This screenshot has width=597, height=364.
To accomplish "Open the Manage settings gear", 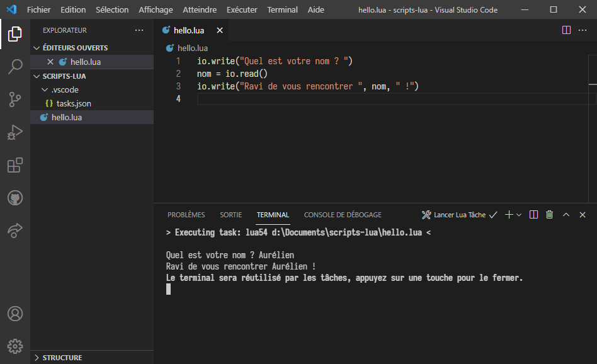I will coord(14,346).
